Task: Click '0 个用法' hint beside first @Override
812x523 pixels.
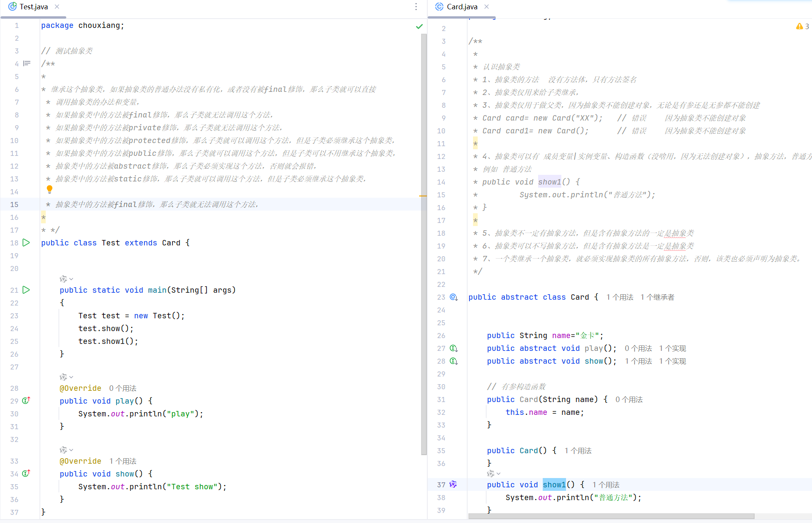Action: pos(123,388)
